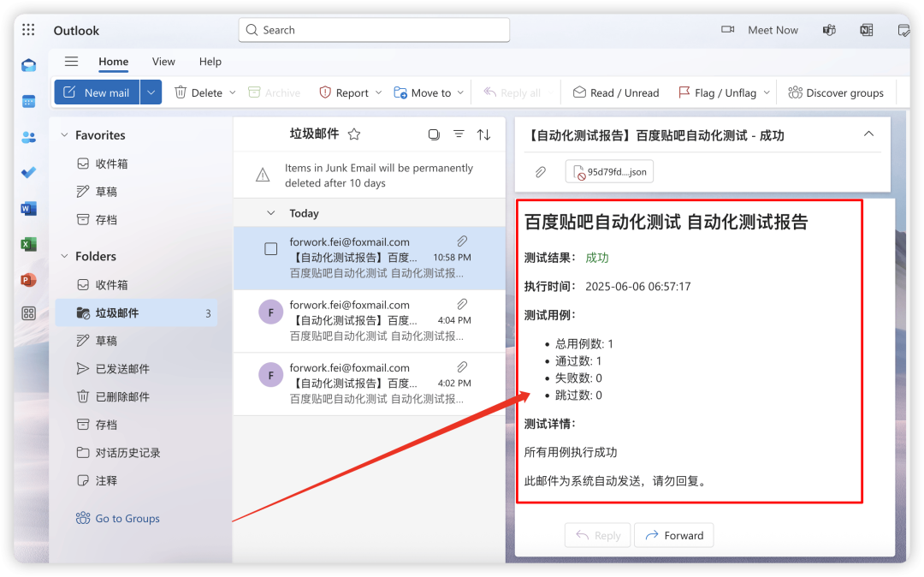Viewport: 924px width, 577px height.
Task: Toggle the favorite star next to 垃圾邮件
Action: point(353,134)
